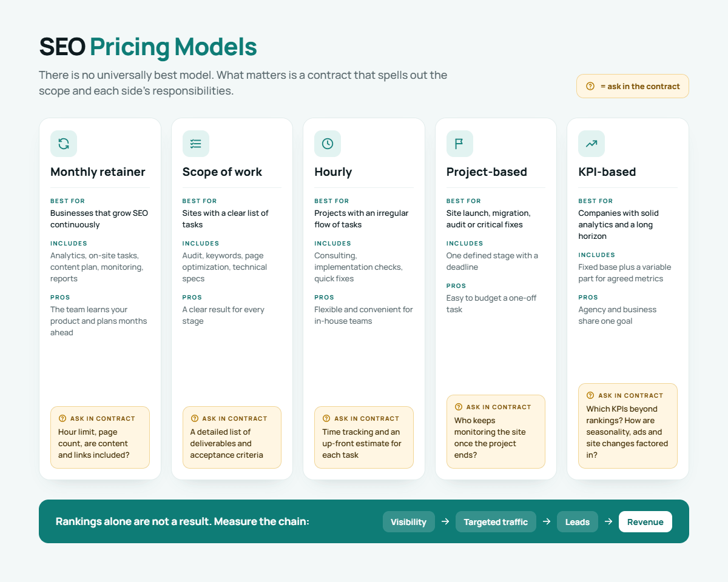Click the question icon in Monthly retainer's contract box

click(62, 418)
